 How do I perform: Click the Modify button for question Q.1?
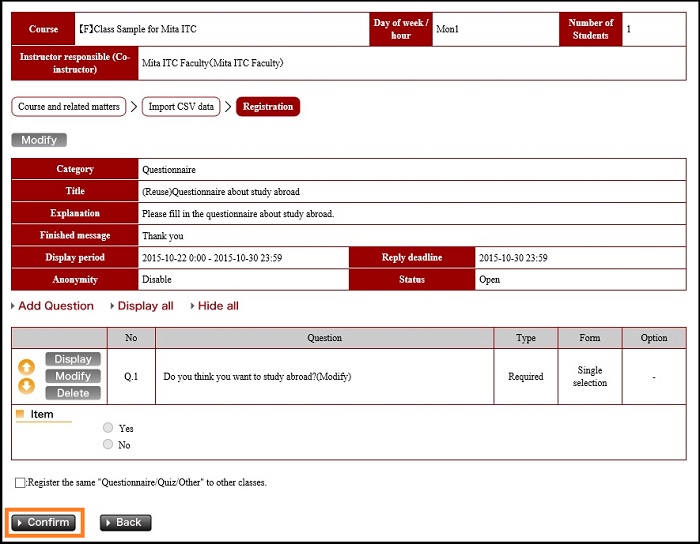pos(73,376)
